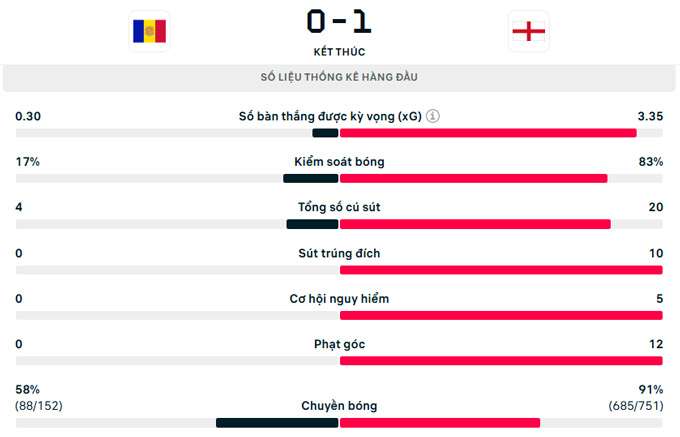Click the Số bàn thắng được kỳ vọng label

click(x=330, y=116)
